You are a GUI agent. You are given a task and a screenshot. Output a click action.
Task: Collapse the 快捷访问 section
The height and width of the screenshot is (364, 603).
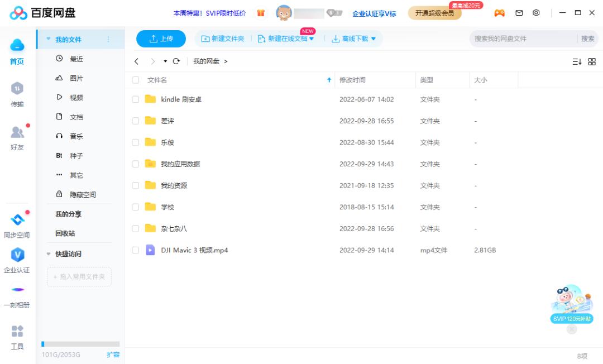[x=49, y=254]
